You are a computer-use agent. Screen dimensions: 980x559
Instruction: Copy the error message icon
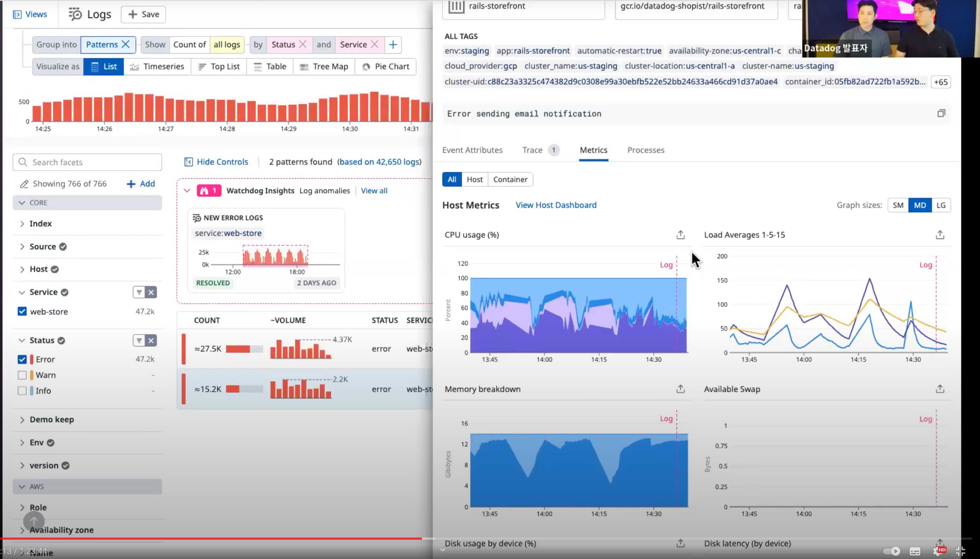[941, 113]
